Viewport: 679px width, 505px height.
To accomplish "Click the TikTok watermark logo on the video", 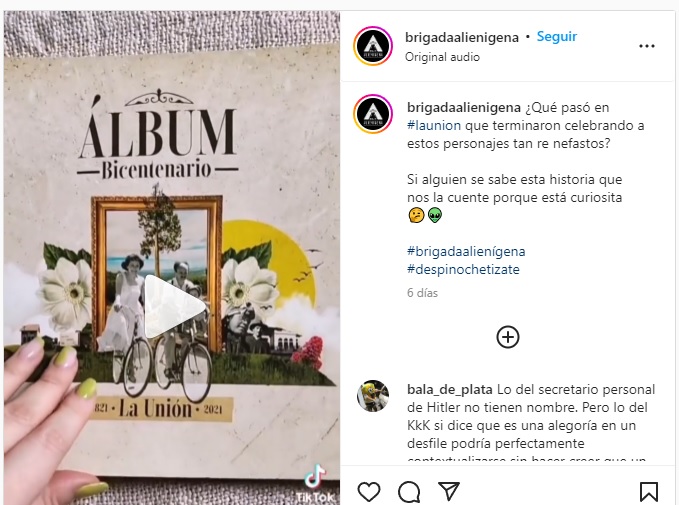I will click(x=315, y=483).
